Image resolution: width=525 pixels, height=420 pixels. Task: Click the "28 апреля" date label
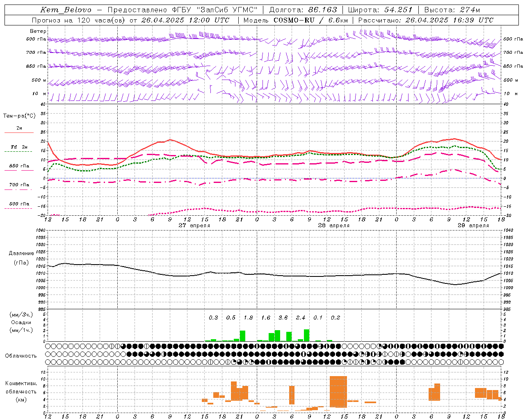tap(334, 226)
